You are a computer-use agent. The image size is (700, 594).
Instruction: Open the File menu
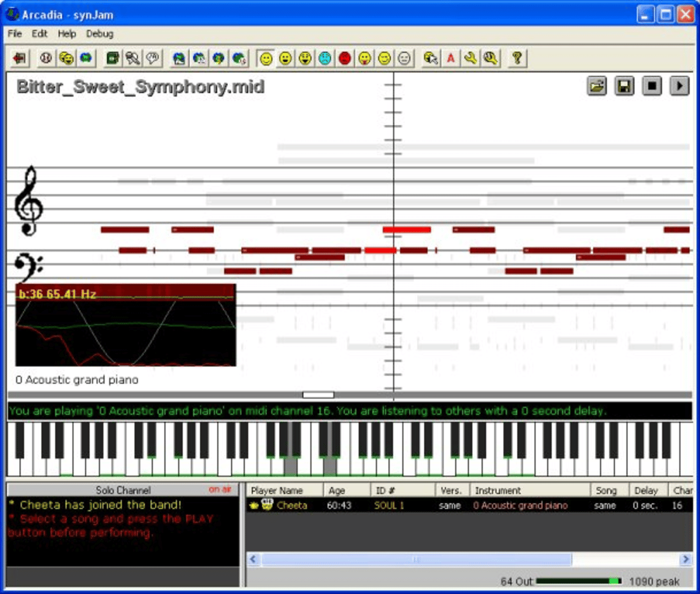click(x=15, y=34)
